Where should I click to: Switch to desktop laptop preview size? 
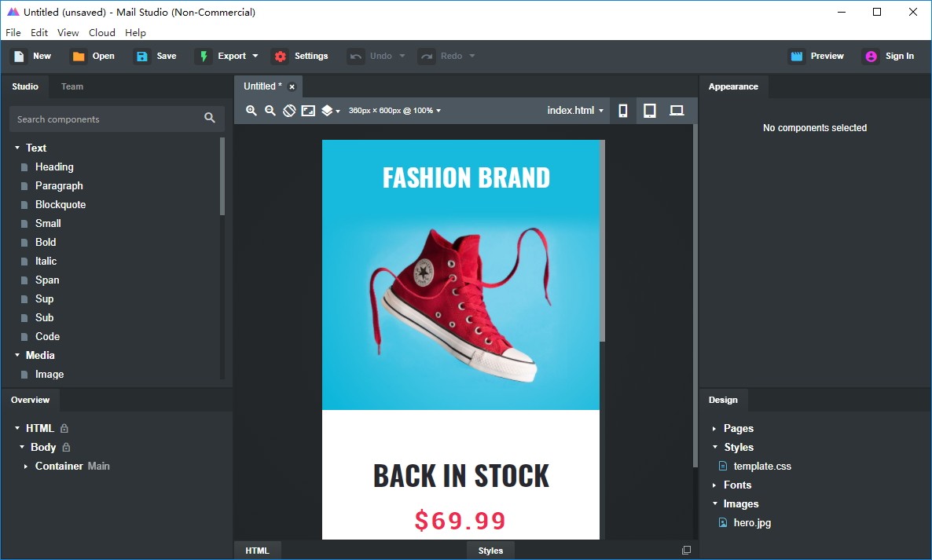pos(677,111)
